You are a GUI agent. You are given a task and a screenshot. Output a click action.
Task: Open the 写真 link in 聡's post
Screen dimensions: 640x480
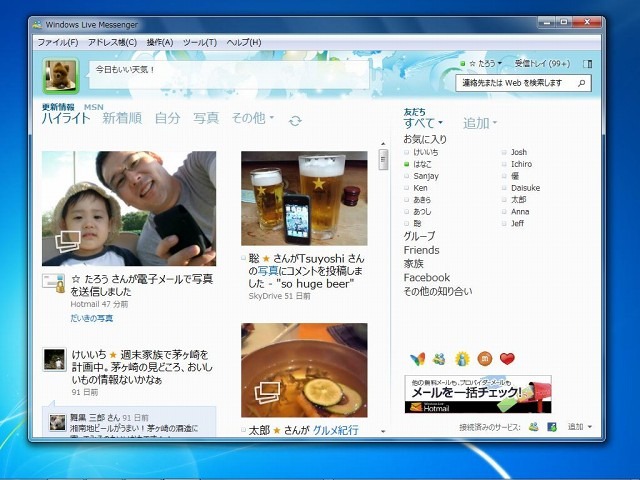click(268, 271)
